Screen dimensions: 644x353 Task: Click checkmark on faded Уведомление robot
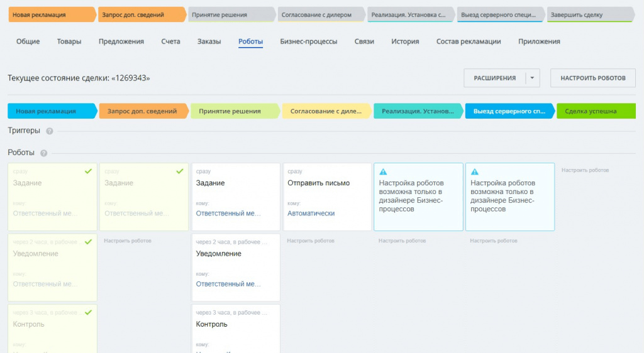coord(88,242)
